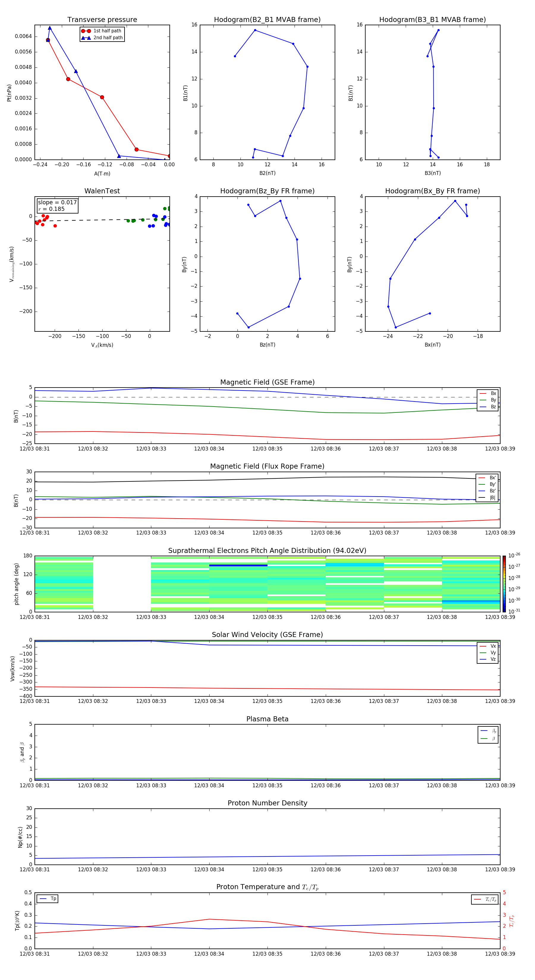Click the 'Proton Temperature and Te/Tp' title

[x=267, y=887]
